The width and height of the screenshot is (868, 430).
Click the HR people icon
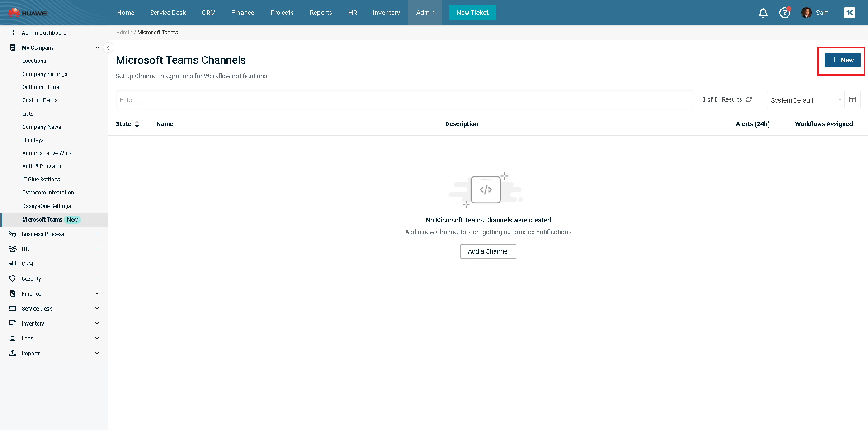point(13,249)
